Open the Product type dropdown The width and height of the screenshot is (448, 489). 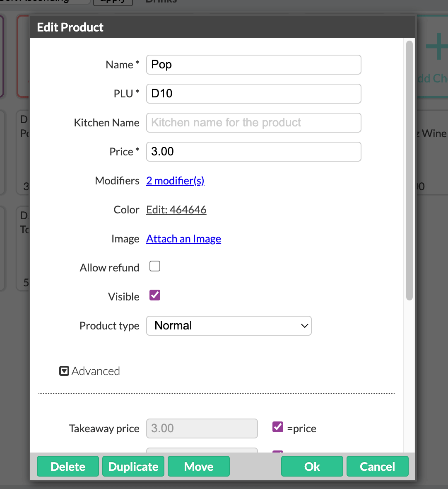pos(229,326)
